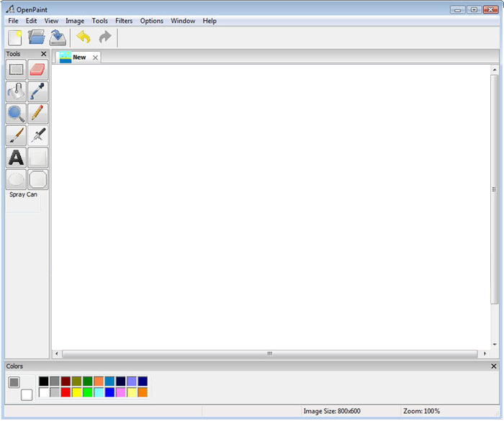Select the rectangular selection tool
The width and height of the screenshot is (504, 421).
(x=16, y=69)
